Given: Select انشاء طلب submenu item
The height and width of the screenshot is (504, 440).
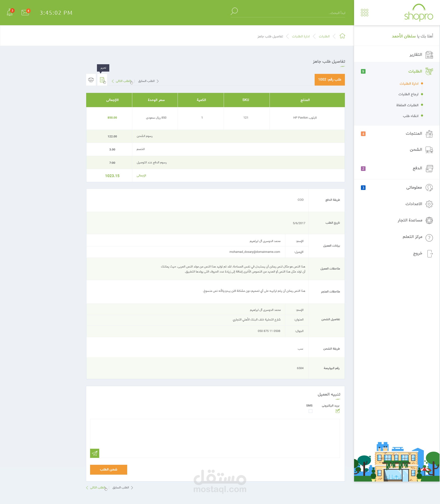Looking at the screenshot, I should [410, 116].
